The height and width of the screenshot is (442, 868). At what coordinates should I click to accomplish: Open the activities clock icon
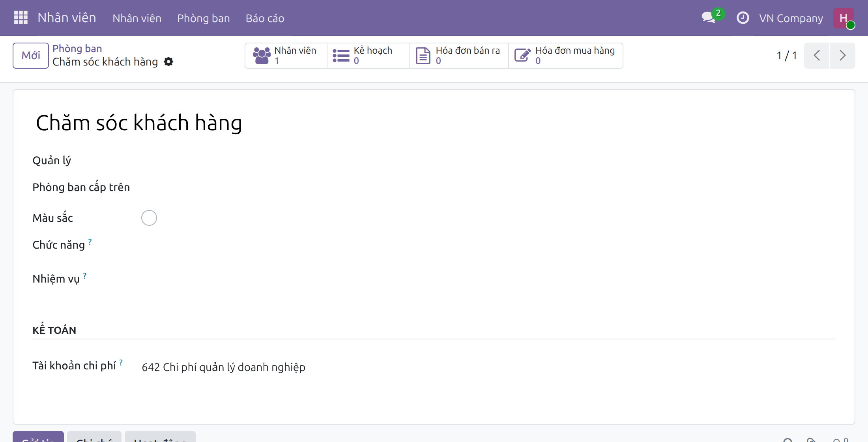click(743, 18)
